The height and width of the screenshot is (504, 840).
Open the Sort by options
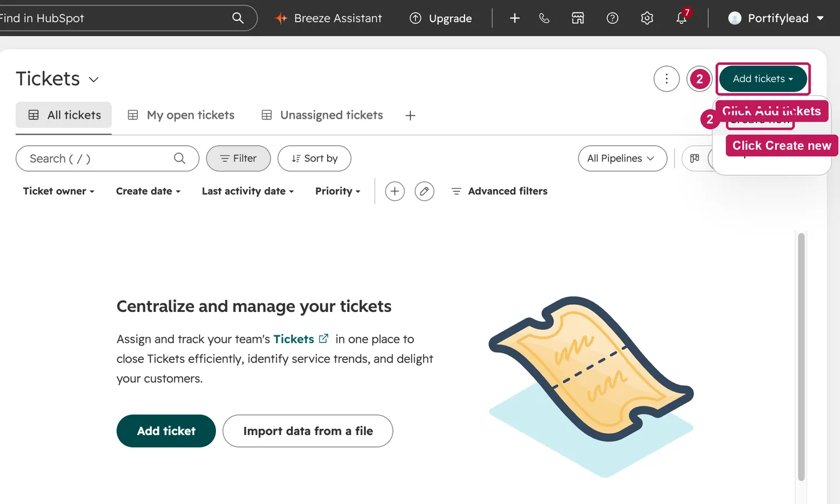(x=314, y=158)
